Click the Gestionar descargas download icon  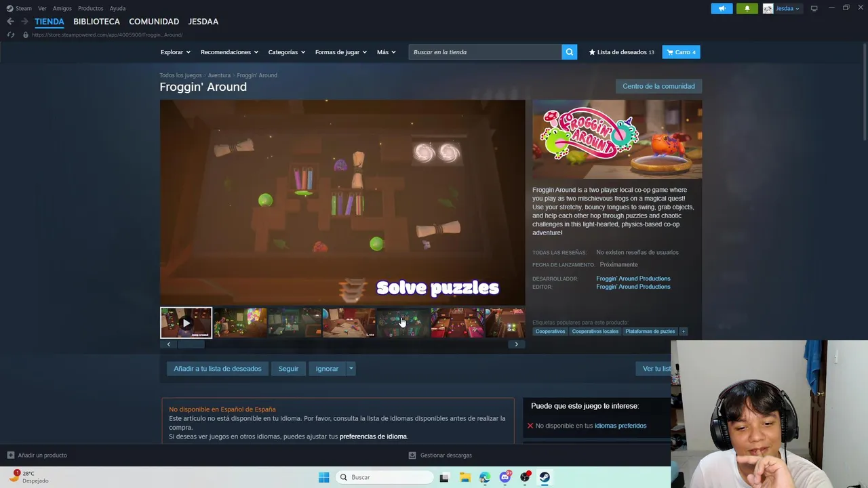pyautogui.click(x=412, y=455)
